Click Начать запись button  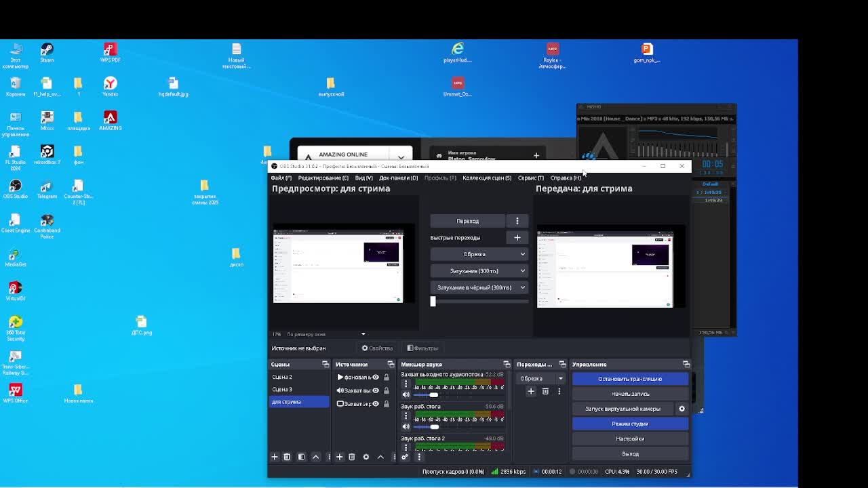[x=630, y=394]
